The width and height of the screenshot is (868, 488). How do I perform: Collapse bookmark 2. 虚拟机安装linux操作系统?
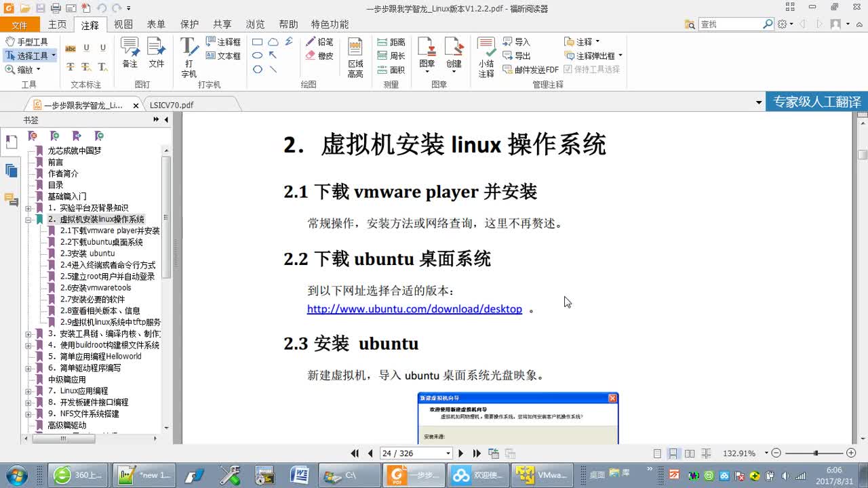(x=28, y=220)
